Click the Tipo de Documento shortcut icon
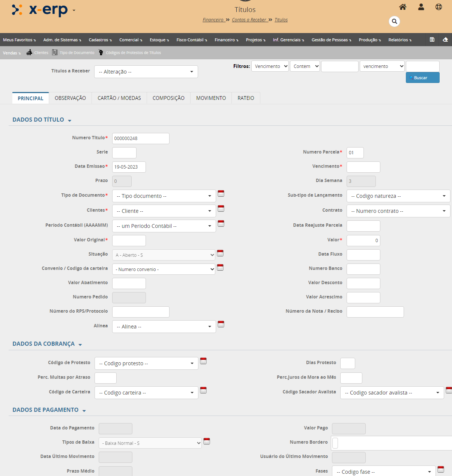Screen dimensions: 452x476 tap(55, 53)
